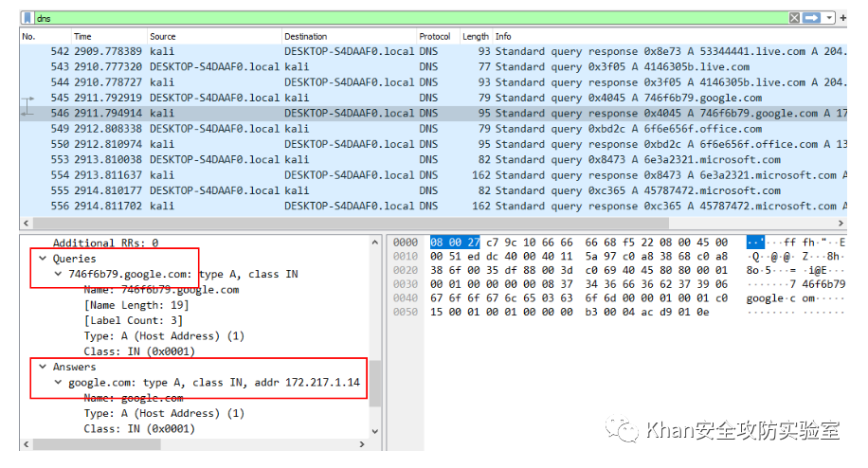The image size is (868, 468).
Task: Sort packets by Time column header
Action: [83, 37]
